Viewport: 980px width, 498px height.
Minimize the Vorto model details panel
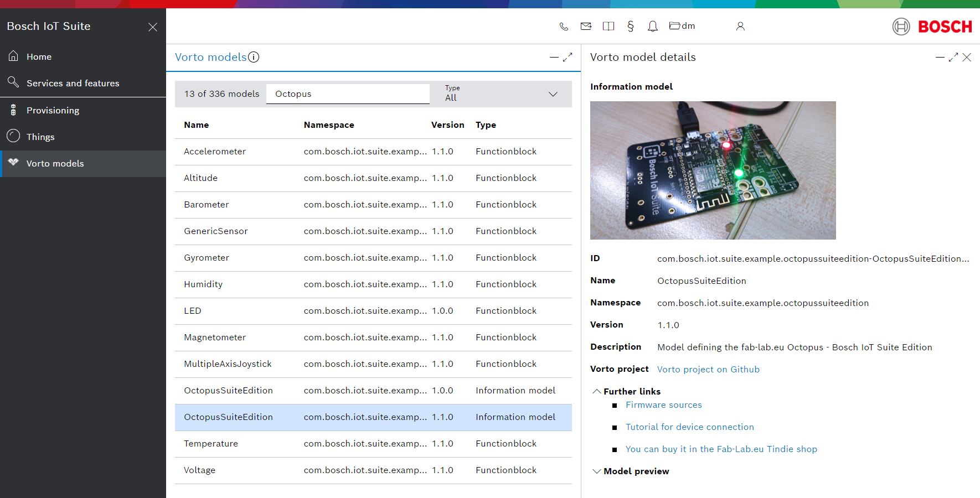(940, 57)
